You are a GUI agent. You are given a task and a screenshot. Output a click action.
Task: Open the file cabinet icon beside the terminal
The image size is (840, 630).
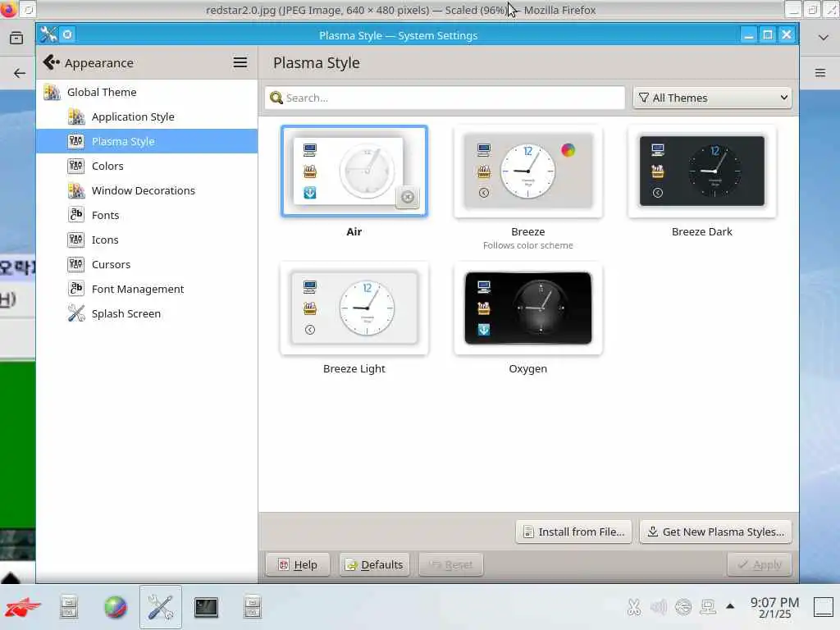(x=253, y=607)
